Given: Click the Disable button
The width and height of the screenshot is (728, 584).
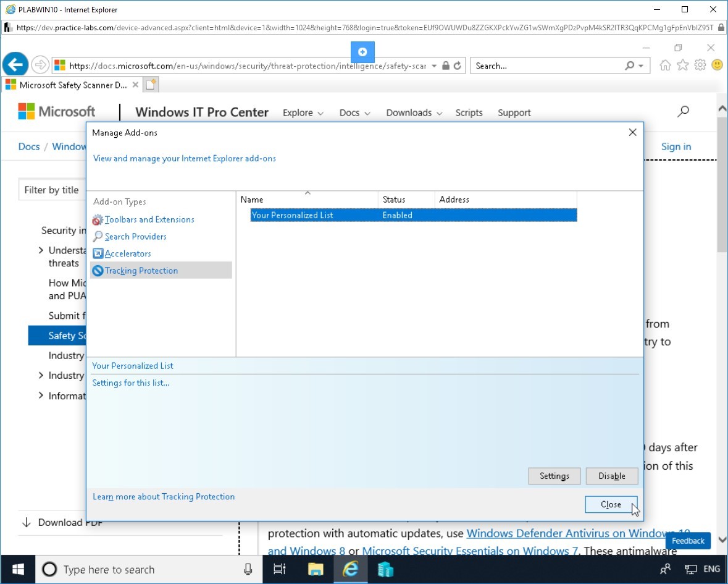Looking at the screenshot, I should tap(611, 476).
